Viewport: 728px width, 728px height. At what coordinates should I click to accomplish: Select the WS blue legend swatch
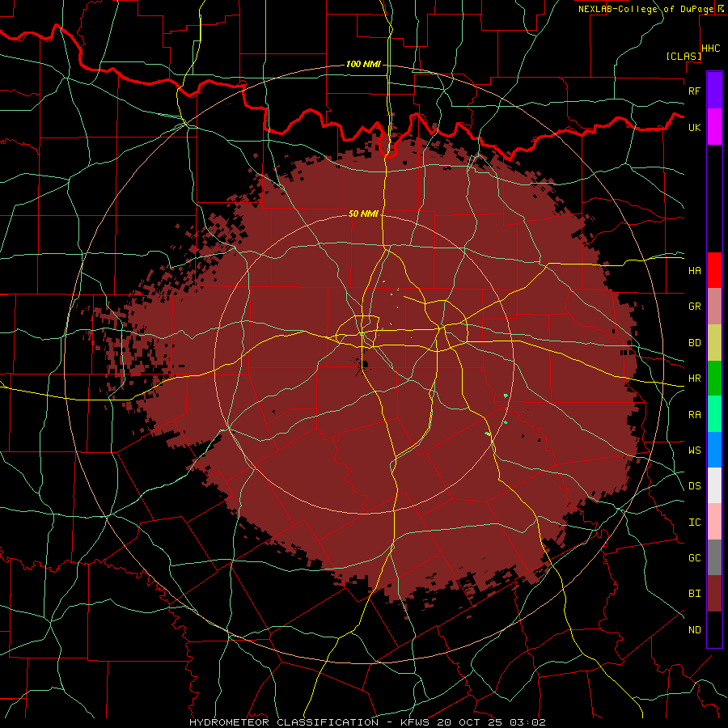tap(714, 450)
